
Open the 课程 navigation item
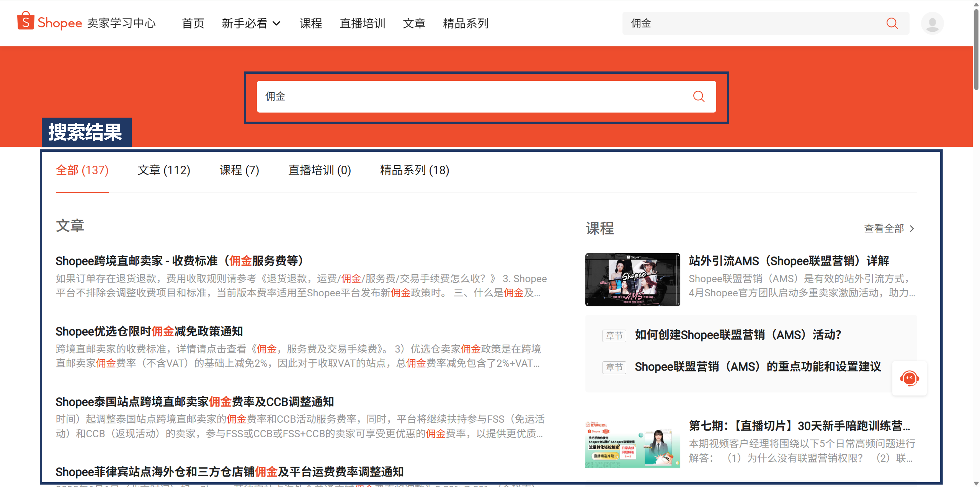[310, 23]
